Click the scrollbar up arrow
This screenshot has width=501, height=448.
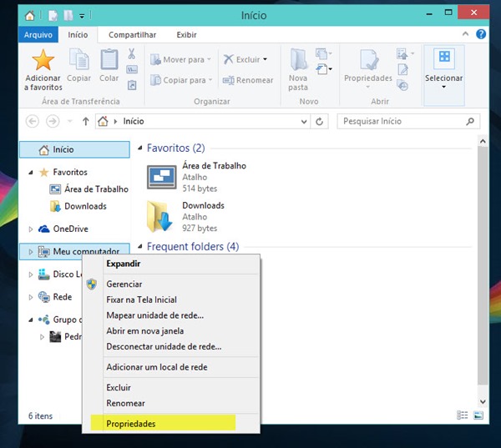483,141
